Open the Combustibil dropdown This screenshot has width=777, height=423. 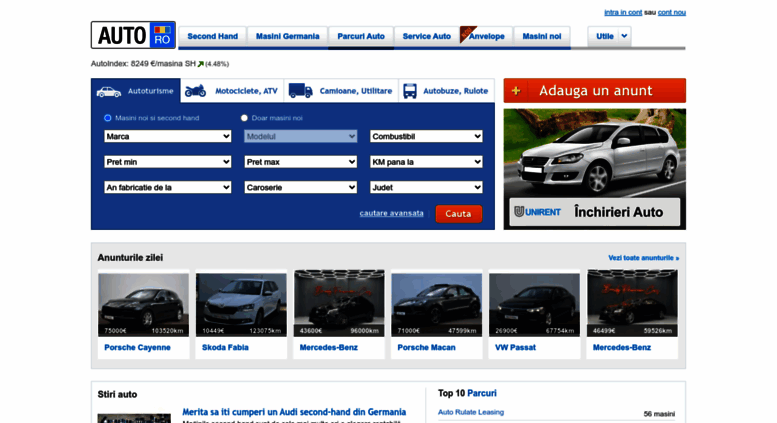(426, 136)
